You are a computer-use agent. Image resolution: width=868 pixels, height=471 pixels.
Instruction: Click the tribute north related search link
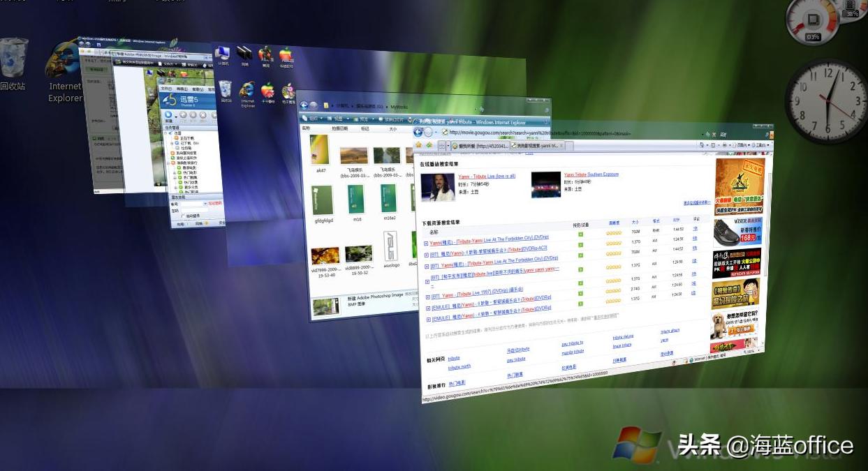(x=459, y=366)
